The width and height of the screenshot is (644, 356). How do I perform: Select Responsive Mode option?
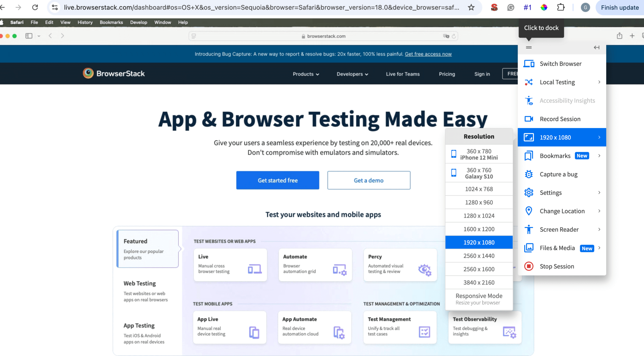point(479,299)
